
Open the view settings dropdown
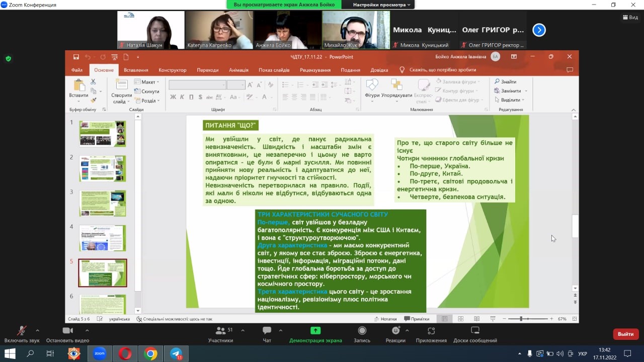pyautogui.click(x=381, y=5)
